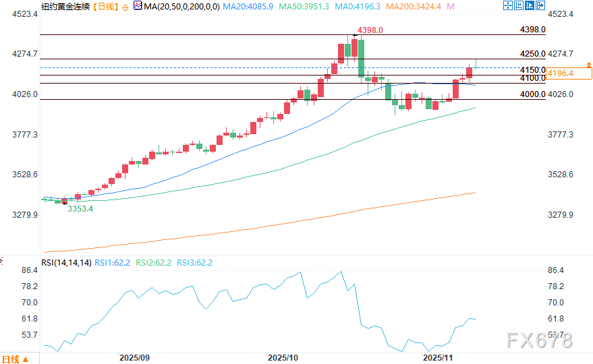Click the green 3353.4 low price marker
Image resolution: width=593 pixels, height=364 pixels.
[x=80, y=209]
